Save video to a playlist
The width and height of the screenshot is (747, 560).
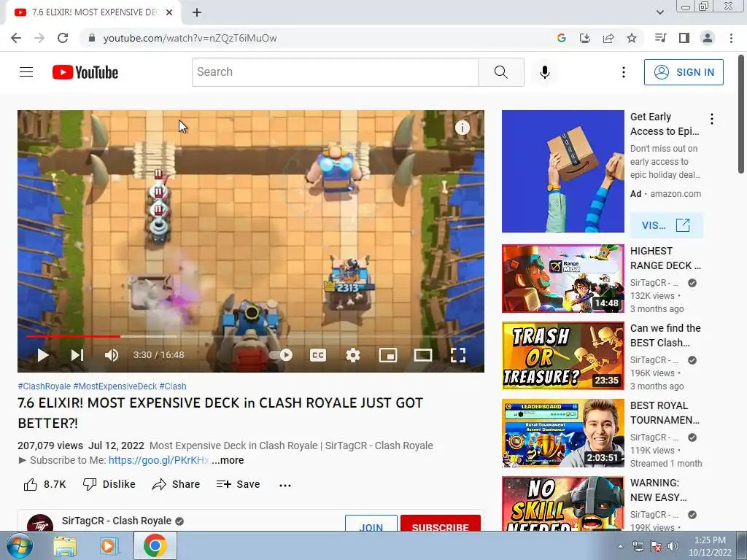238,484
